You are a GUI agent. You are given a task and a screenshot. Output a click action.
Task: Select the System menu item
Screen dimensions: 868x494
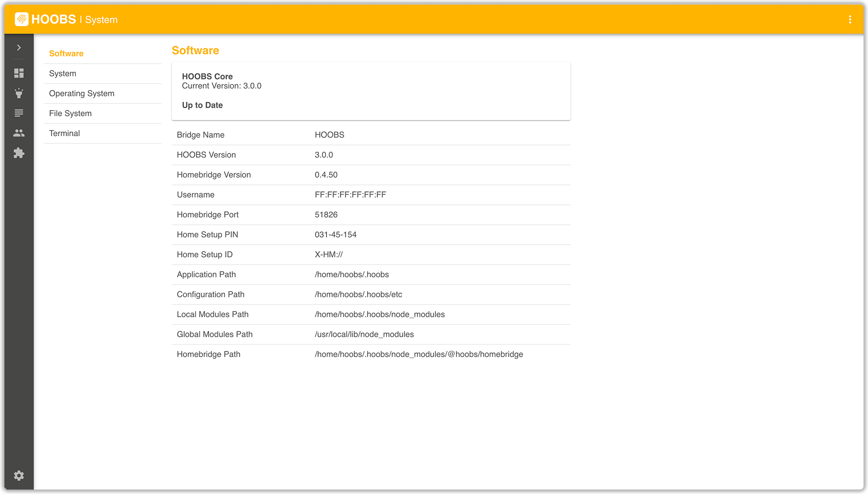pyautogui.click(x=63, y=73)
